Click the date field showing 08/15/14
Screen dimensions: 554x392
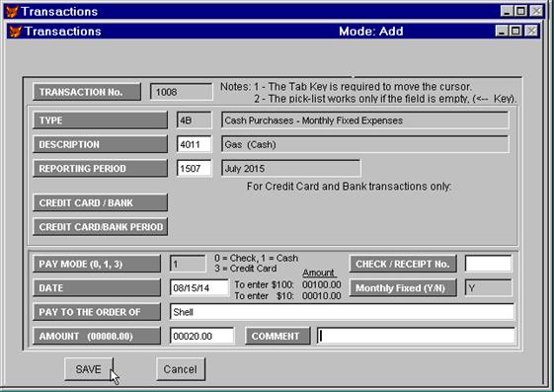tap(199, 288)
